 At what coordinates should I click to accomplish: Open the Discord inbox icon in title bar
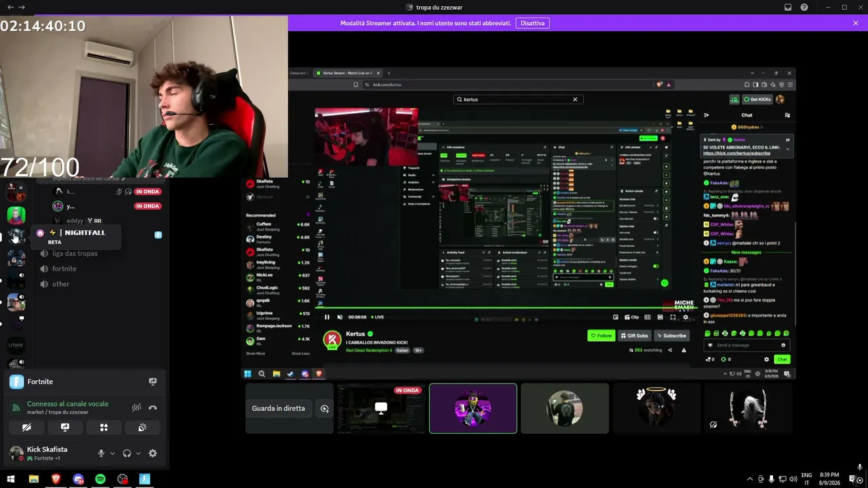(x=788, y=7)
